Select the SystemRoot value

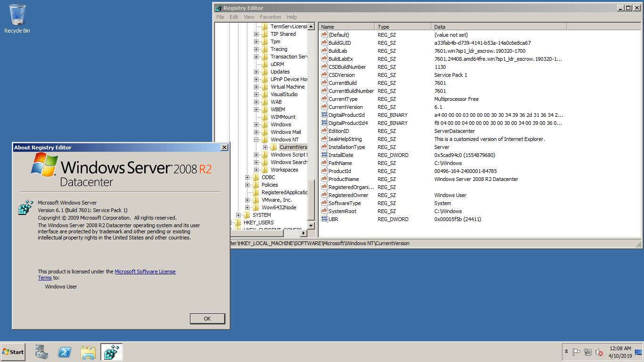pos(343,211)
